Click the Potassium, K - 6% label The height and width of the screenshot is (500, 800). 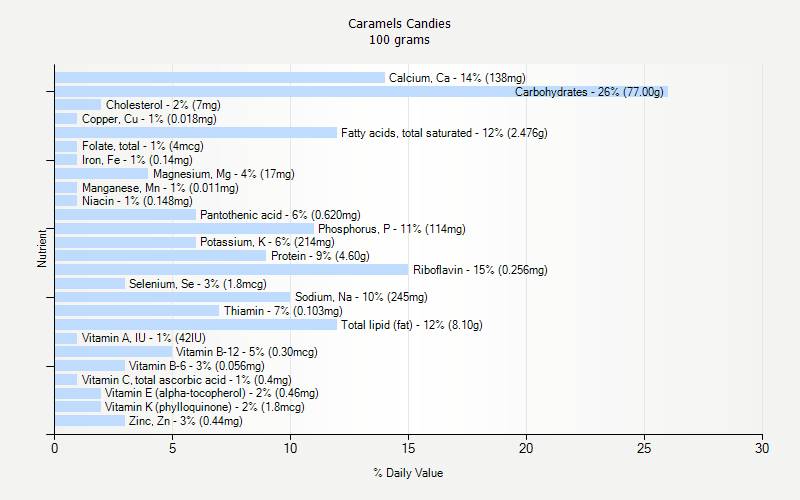pos(267,242)
